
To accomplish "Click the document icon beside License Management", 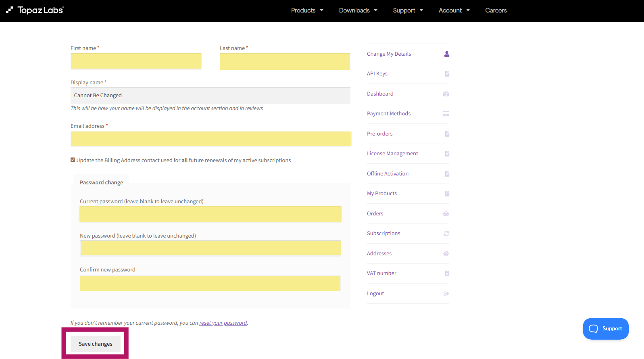I will coord(447,154).
